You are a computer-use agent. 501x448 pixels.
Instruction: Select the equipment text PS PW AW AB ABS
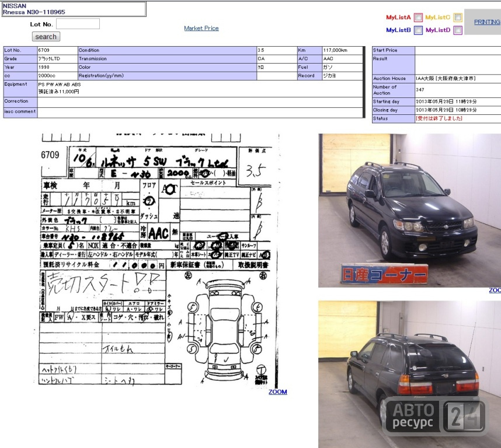[x=60, y=85]
